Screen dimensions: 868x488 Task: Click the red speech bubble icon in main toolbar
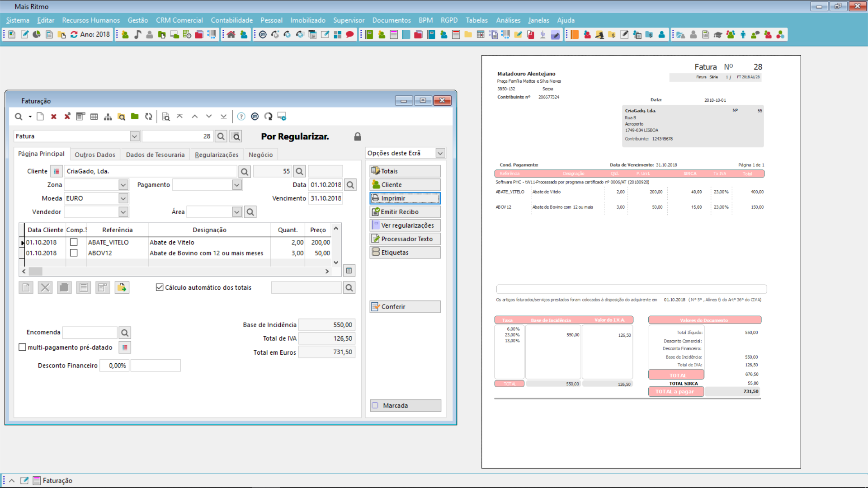pyautogui.click(x=349, y=34)
